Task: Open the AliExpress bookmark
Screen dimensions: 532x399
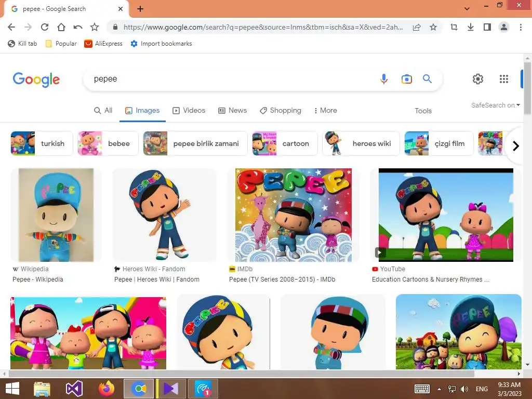Action: [103, 44]
